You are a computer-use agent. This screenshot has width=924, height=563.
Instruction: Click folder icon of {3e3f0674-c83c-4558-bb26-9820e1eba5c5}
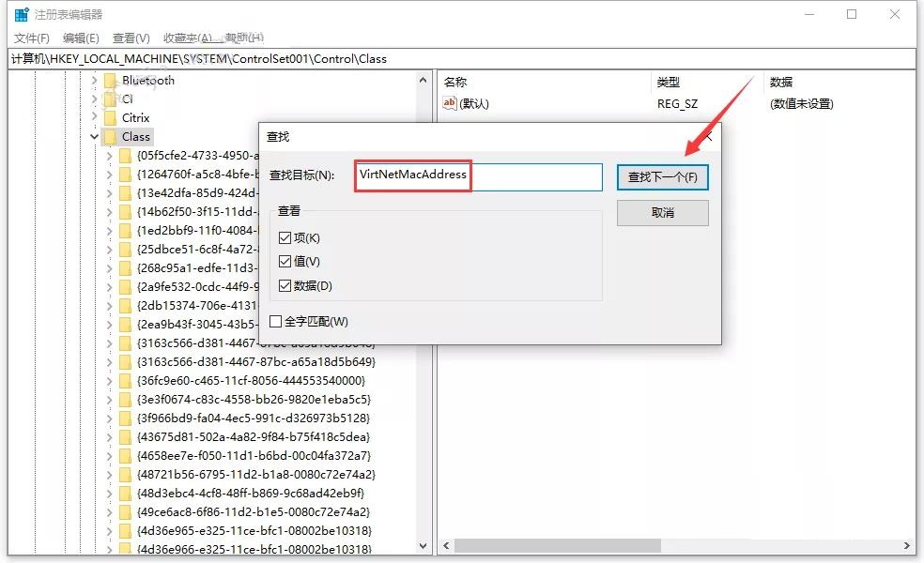[x=125, y=400]
